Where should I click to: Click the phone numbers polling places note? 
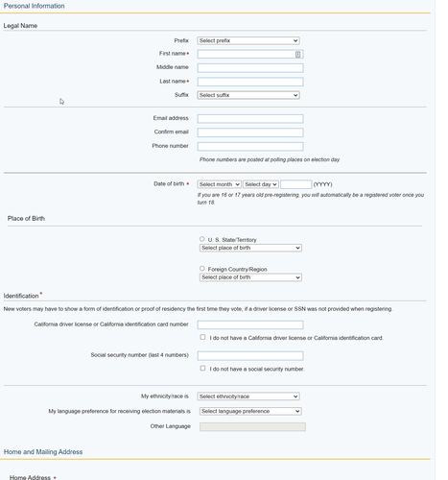click(x=270, y=159)
